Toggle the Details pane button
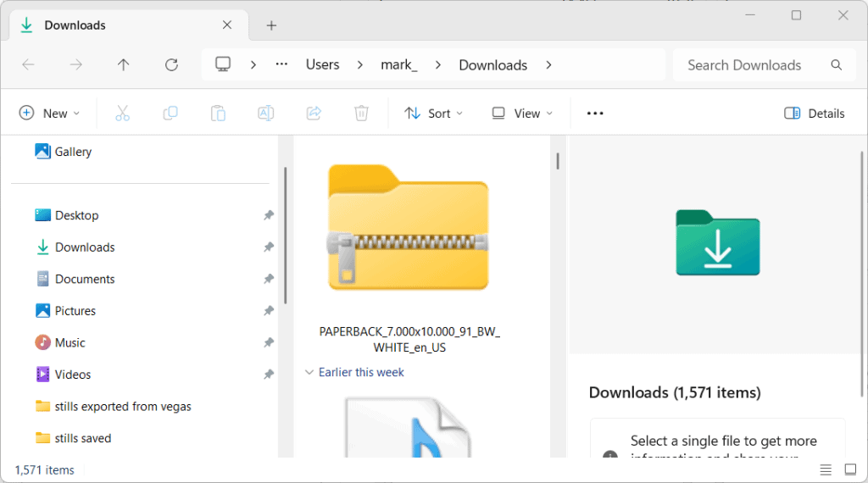This screenshot has height=483, width=868. click(x=815, y=114)
